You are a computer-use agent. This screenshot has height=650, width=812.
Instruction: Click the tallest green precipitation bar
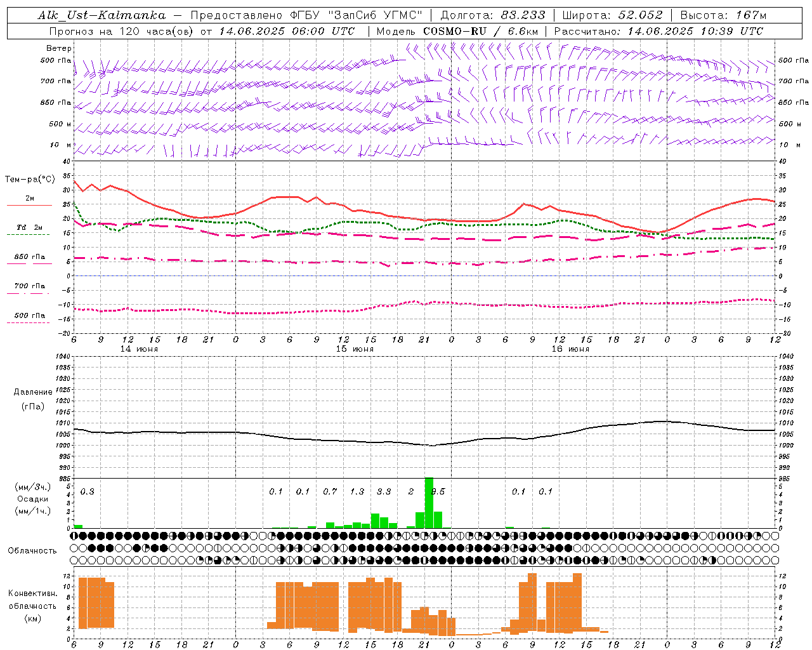(x=429, y=503)
